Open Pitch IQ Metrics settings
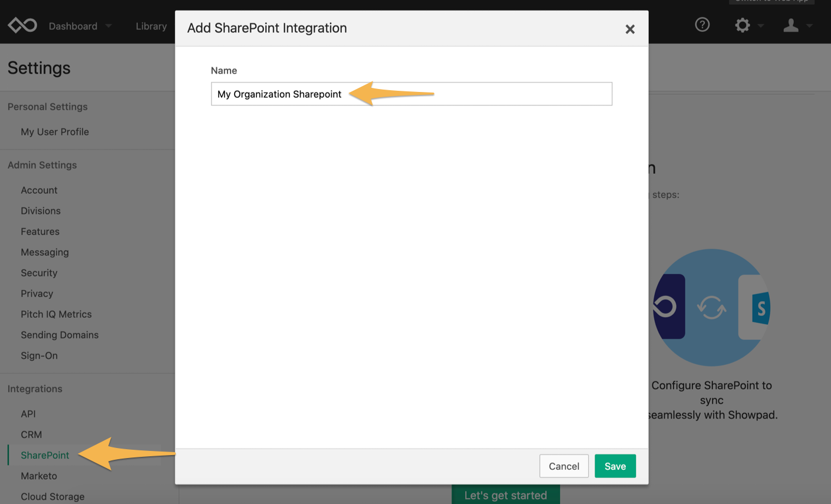This screenshot has width=831, height=504. [56, 314]
